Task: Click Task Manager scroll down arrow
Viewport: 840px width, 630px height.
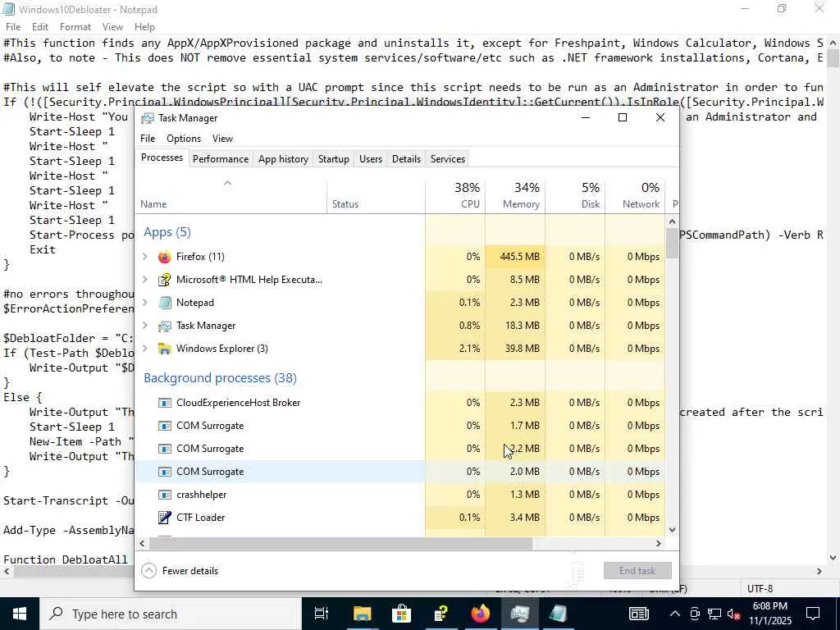Action: pos(673,530)
